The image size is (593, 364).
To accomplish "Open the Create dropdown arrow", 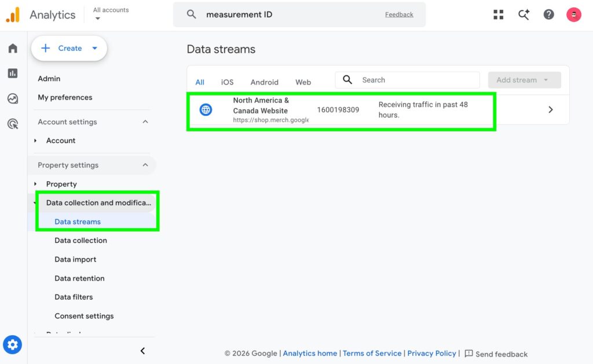I will pyautogui.click(x=95, y=48).
